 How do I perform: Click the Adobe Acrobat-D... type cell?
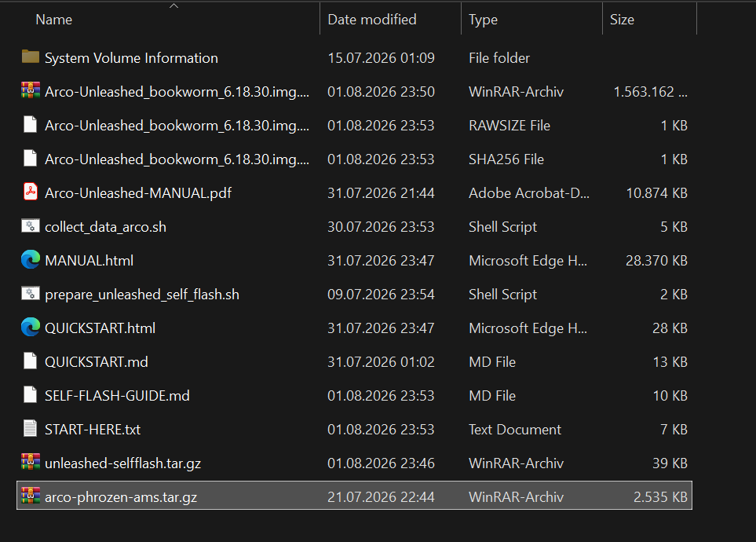pos(529,193)
